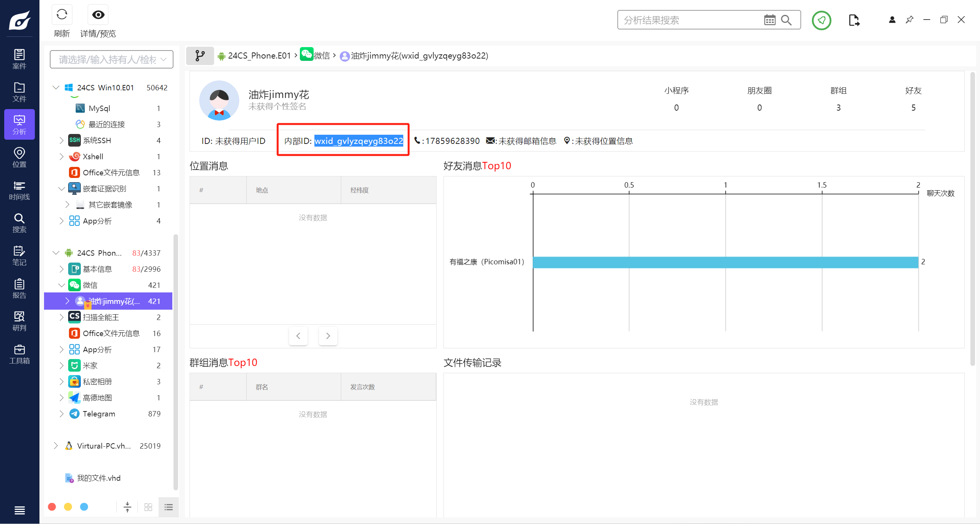This screenshot has height=524, width=980.
Task: Click the red color filter dot
Action: (52, 507)
